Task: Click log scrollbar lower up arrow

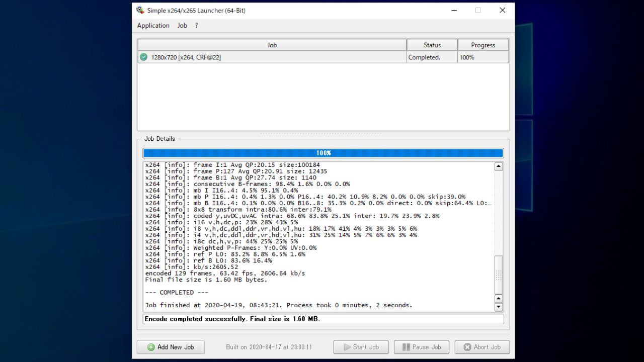Action: point(499,299)
